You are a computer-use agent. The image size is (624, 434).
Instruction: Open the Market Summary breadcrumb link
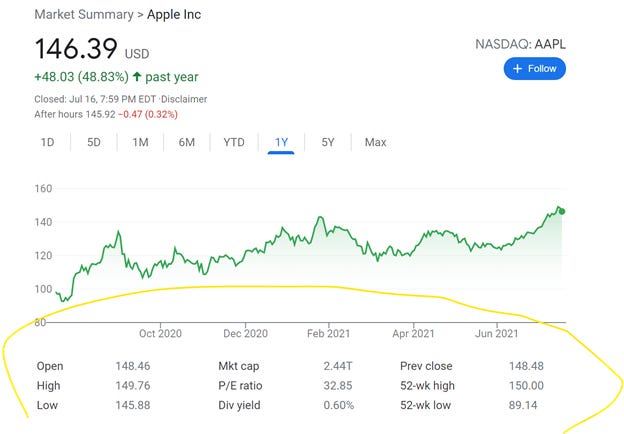[84, 14]
